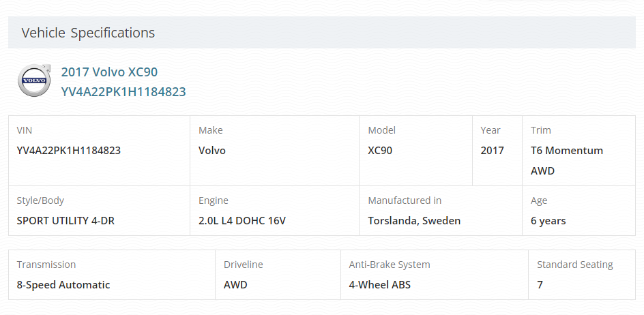This screenshot has width=644, height=315.
Task: Click the Standard Seating value 7
Action: pos(540,284)
